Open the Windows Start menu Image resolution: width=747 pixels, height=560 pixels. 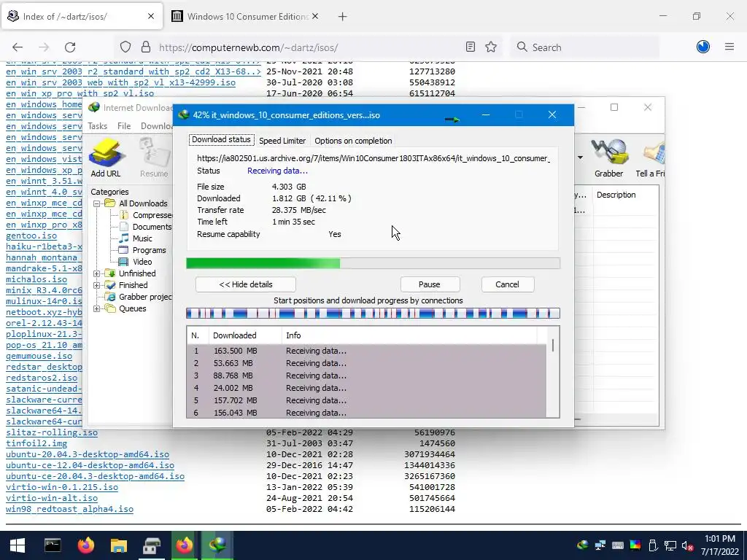(x=18, y=545)
